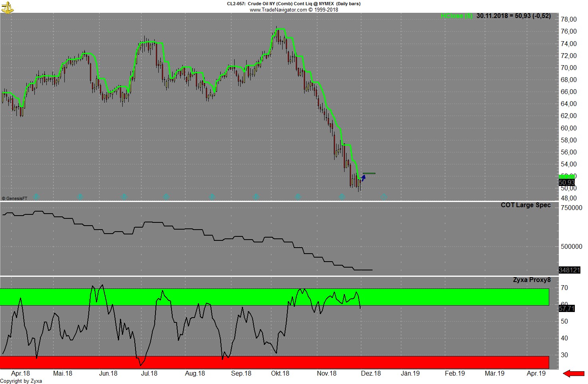Image resolution: width=588 pixels, height=384 pixels.
Task: Click the HClose (5) indicator label
Action: click(456, 16)
